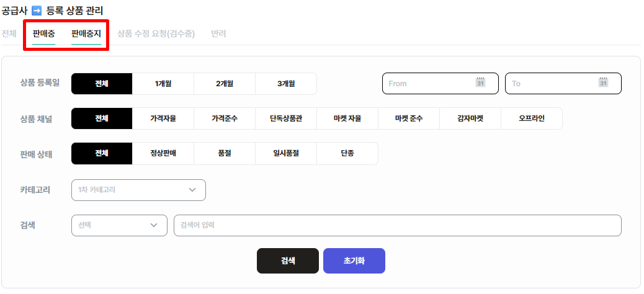Select 1개월 registration date filter

[163, 84]
